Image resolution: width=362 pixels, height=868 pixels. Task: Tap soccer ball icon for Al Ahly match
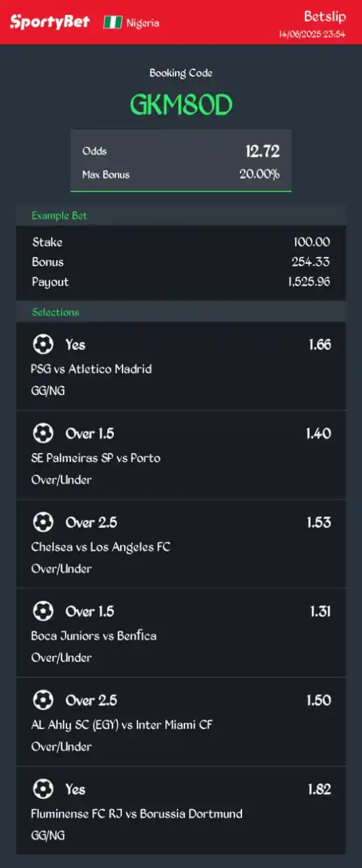pos(43,700)
